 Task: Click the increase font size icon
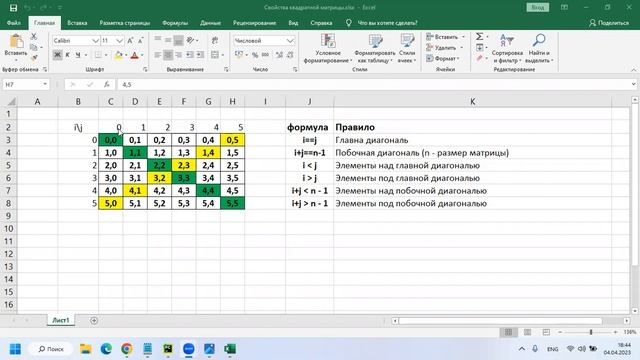pos(130,40)
